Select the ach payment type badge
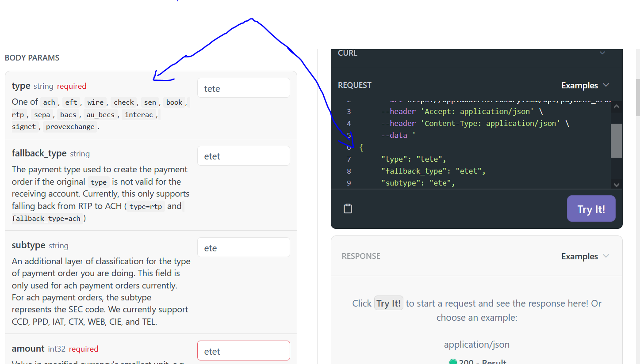Screen dimensions: 640x364 (49, 102)
